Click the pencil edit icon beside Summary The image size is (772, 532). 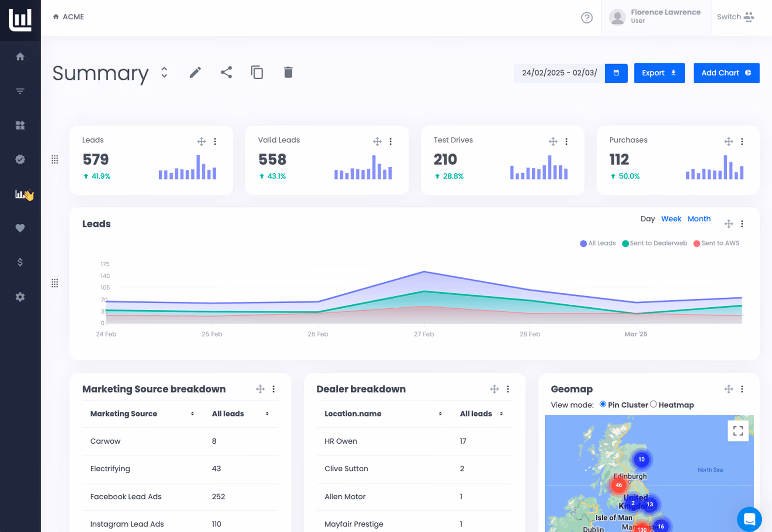pyautogui.click(x=195, y=72)
